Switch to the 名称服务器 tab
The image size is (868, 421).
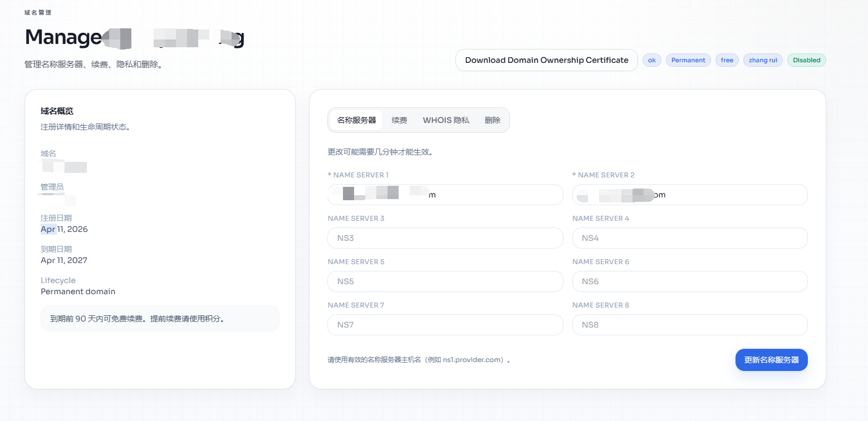356,120
